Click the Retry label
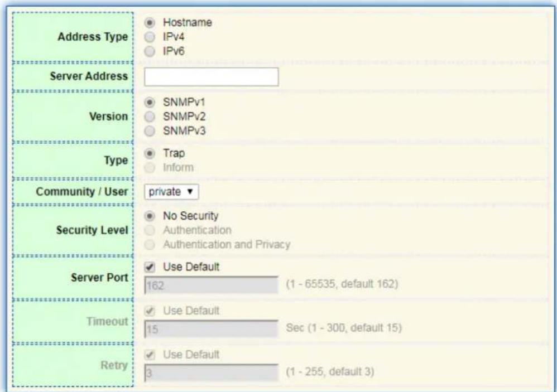The image size is (557, 392). click(114, 365)
